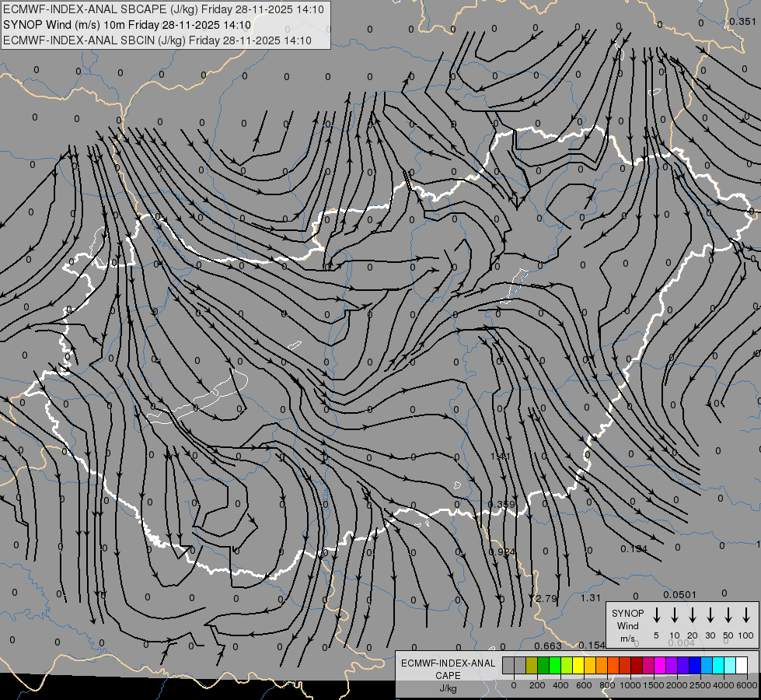Click the SYNOP wind arrow above 5
The image size is (761, 700).
[657, 614]
